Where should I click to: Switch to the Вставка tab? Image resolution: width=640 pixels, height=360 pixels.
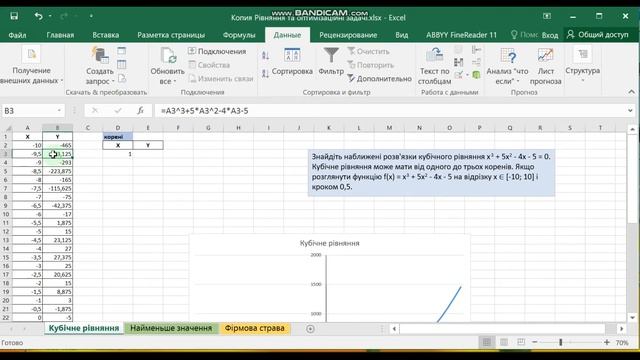106,35
